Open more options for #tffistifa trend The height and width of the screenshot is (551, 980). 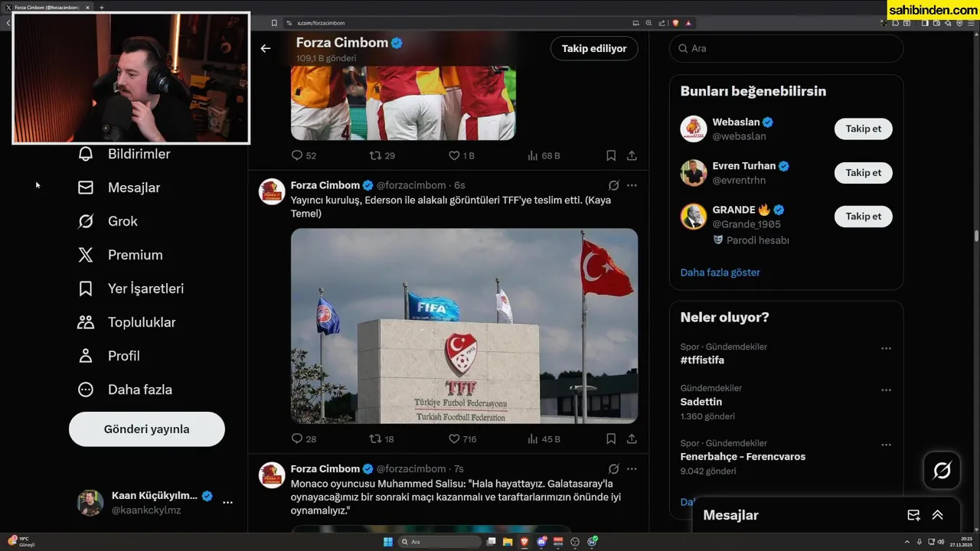coord(886,348)
